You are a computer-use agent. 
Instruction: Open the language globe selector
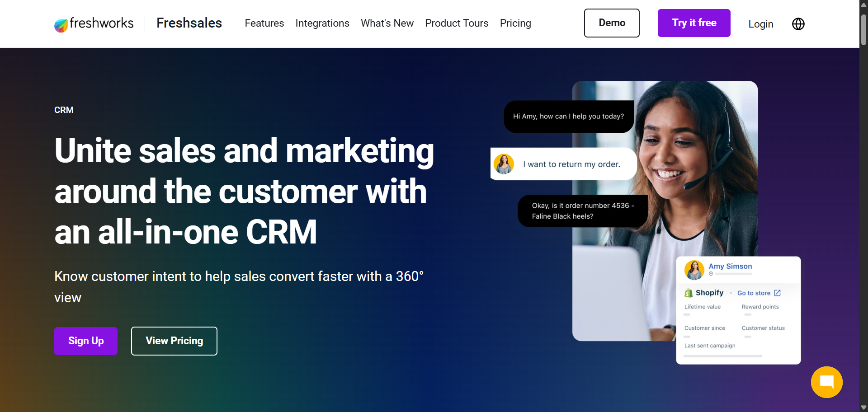pyautogui.click(x=798, y=24)
